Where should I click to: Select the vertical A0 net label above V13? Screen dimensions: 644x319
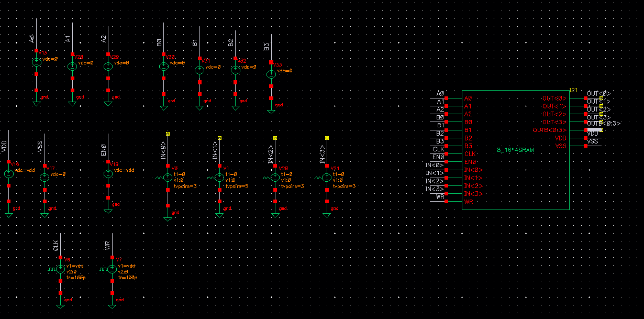click(x=32, y=39)
